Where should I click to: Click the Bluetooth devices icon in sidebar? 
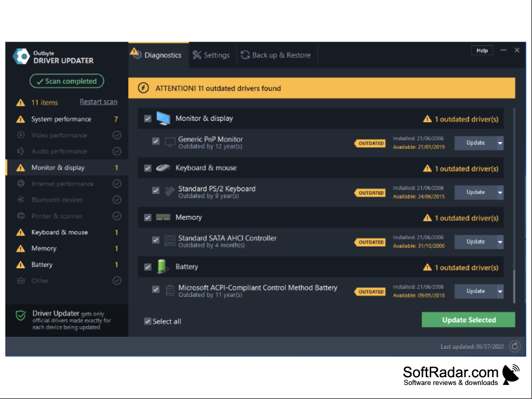point(21,200)
